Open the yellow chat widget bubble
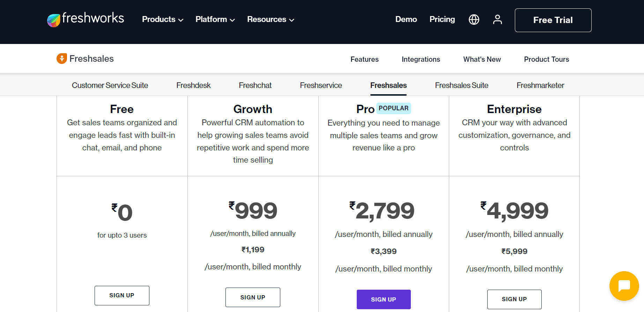Screen dimensions: 644x312 click(624, 286)
